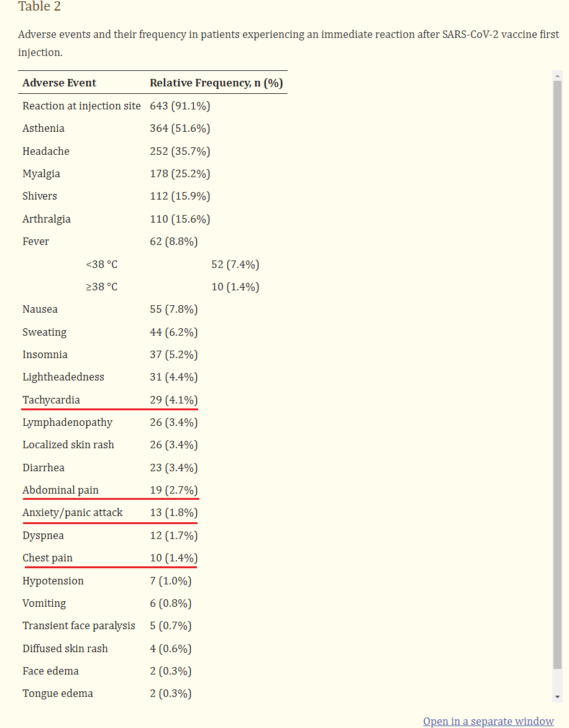Click the 'Relative Frequency, n (%)' header

(x=216, y=83)
